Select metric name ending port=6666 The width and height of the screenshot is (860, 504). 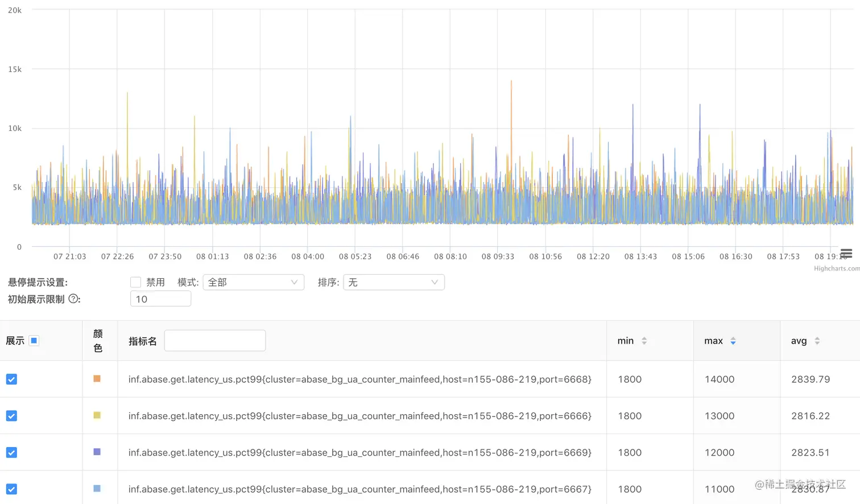pos(360,416)
